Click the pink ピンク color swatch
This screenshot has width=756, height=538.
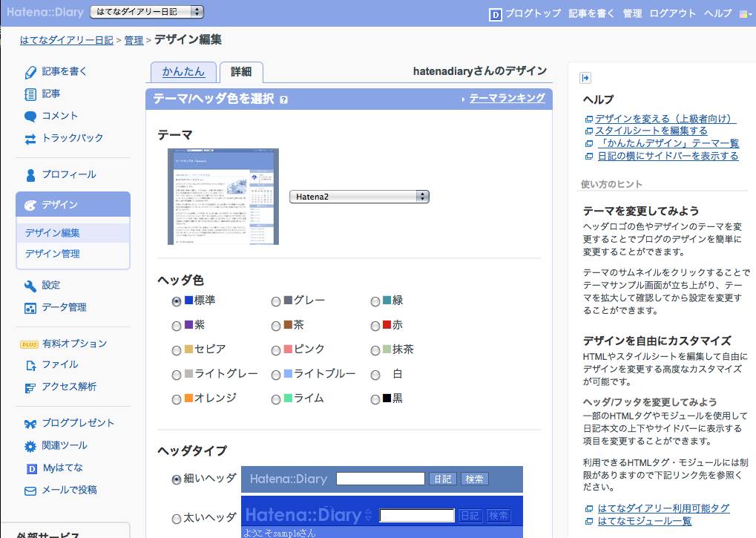pos(289,349)
